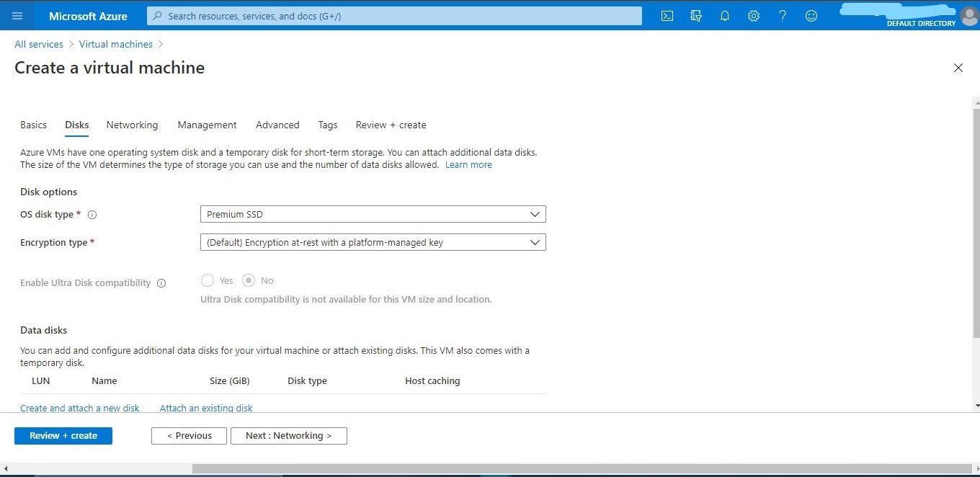Click into the resource search field
The height and width of the screenshot is (477, 980).
coord(394,15)
